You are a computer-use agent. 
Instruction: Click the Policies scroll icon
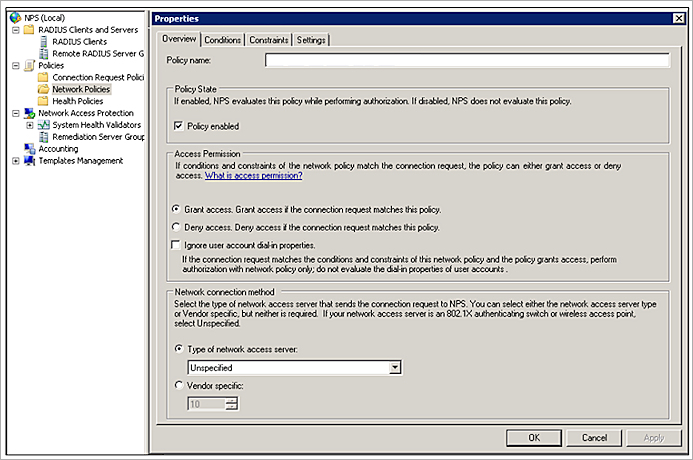pos(29,65)
